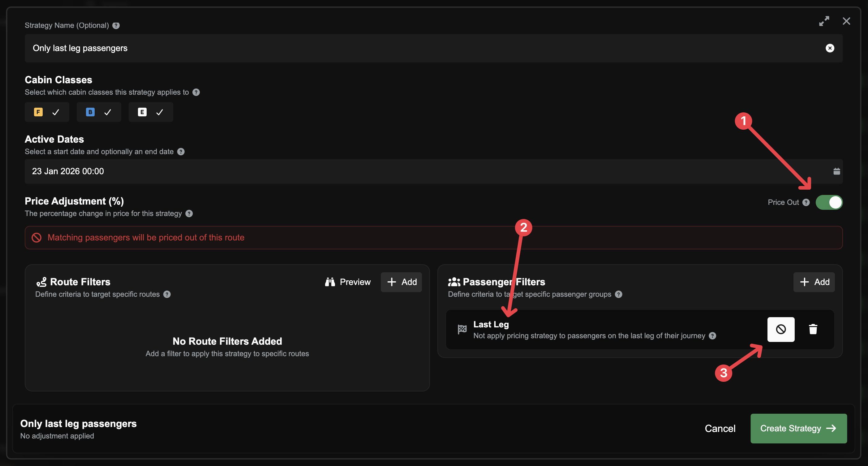Screen dimensions: 868x466
Task: Click the expand dialog fullscreen icon
Action: [824, 21]
